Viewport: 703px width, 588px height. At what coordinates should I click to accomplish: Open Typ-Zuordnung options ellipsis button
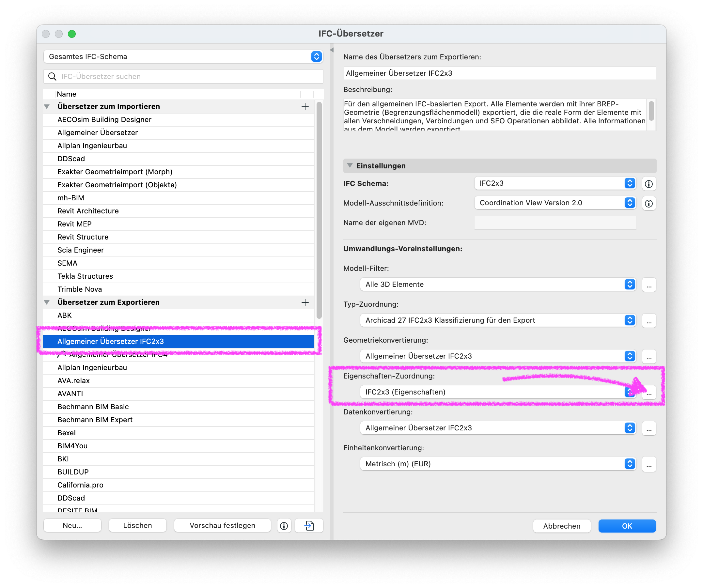coord(649,321)
